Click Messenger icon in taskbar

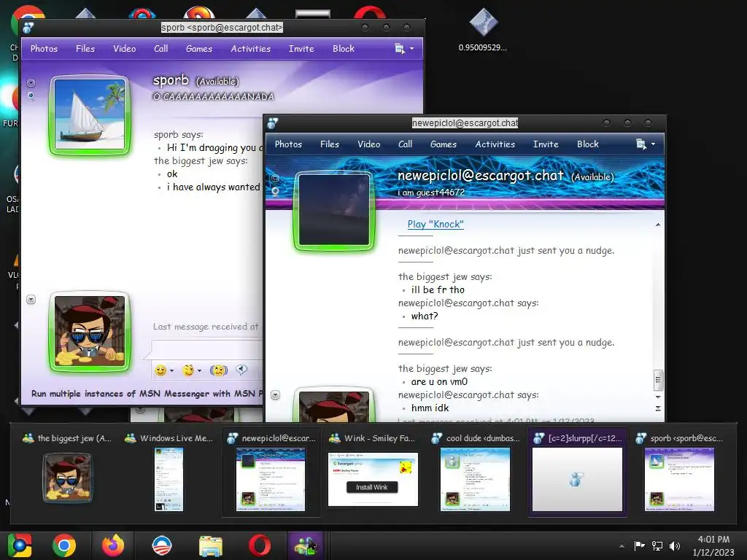tap(306, 545)
